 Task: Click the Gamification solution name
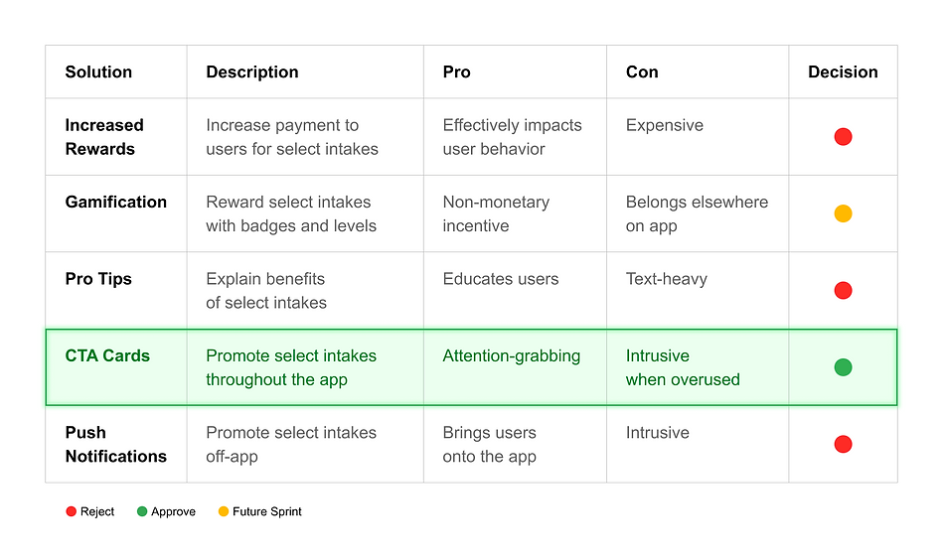click(115, 202)
